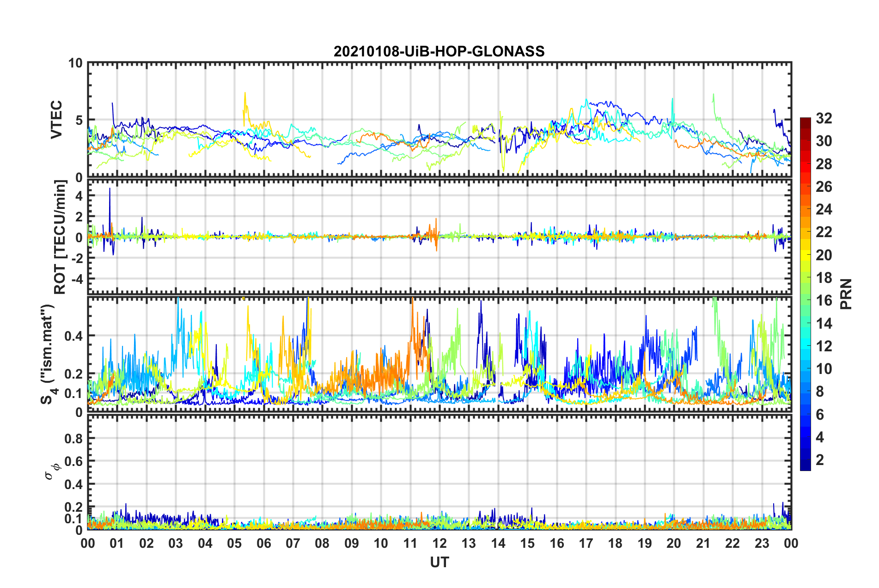Select the sigma-phi axis tick label 0.4
This screenshot has height=588, width=879.
point(73,484)
